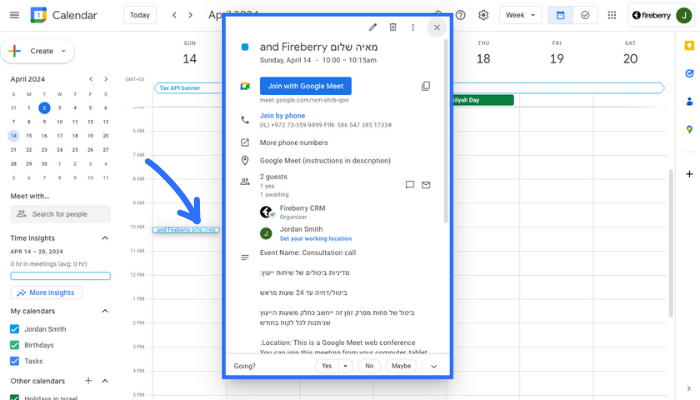Email guests envelope icon
This screenshot has height=400, width=700.
tap(426, 185)
